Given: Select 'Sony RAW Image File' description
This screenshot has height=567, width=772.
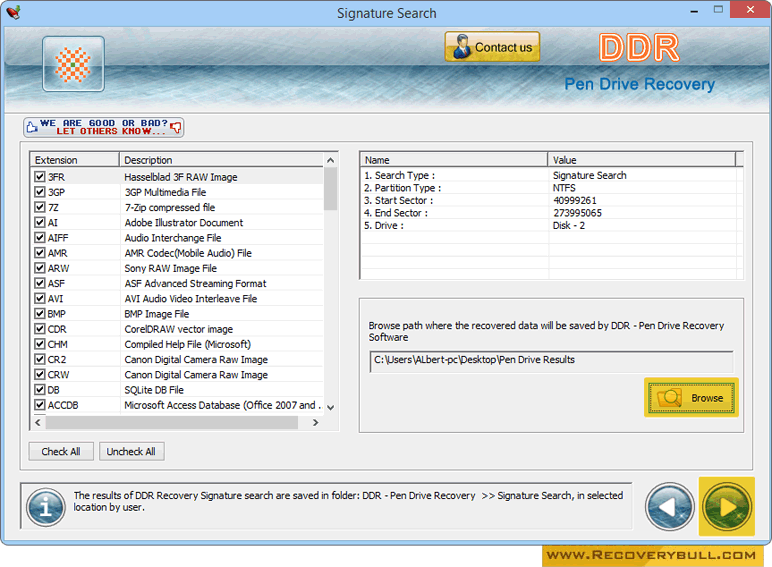Looking at the screenshot, I should (170, 269).
